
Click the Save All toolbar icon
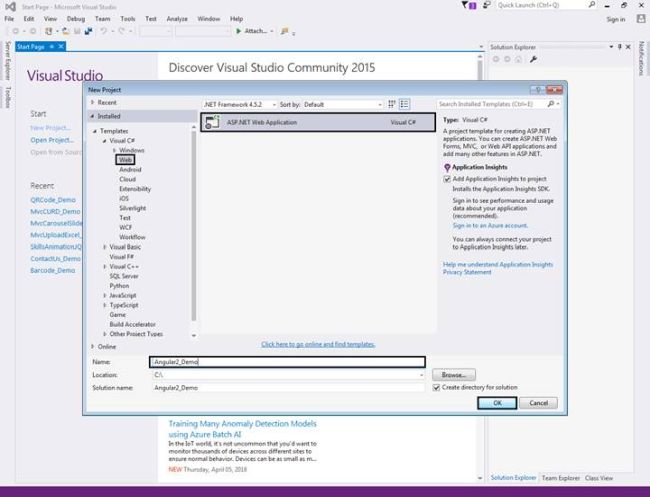point(88,31)
